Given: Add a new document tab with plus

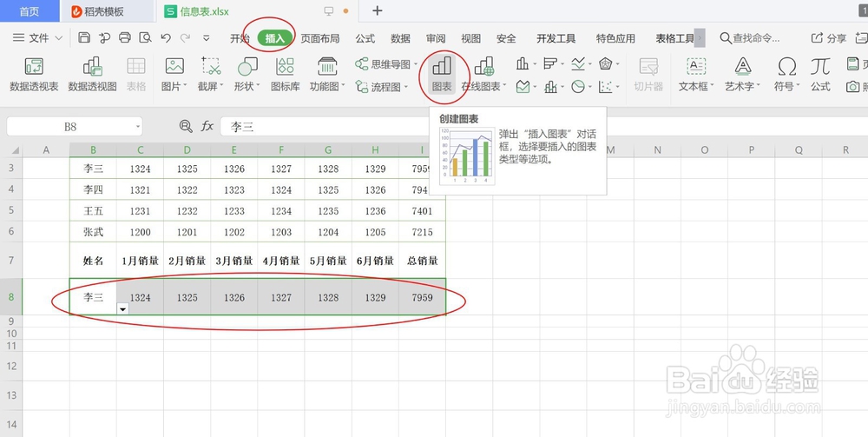Looking at the screenshot, I should 377,10.
